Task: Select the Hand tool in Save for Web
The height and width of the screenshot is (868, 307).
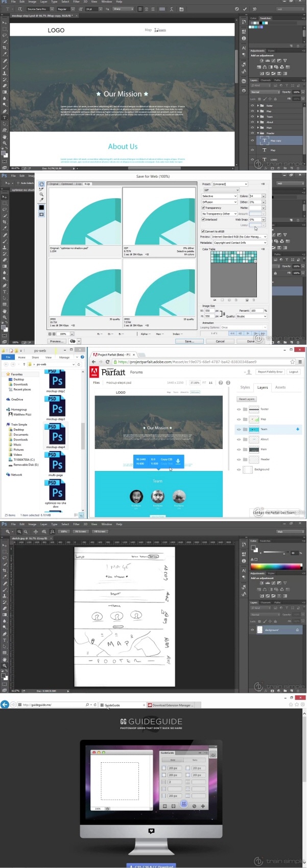Action: 41,184
